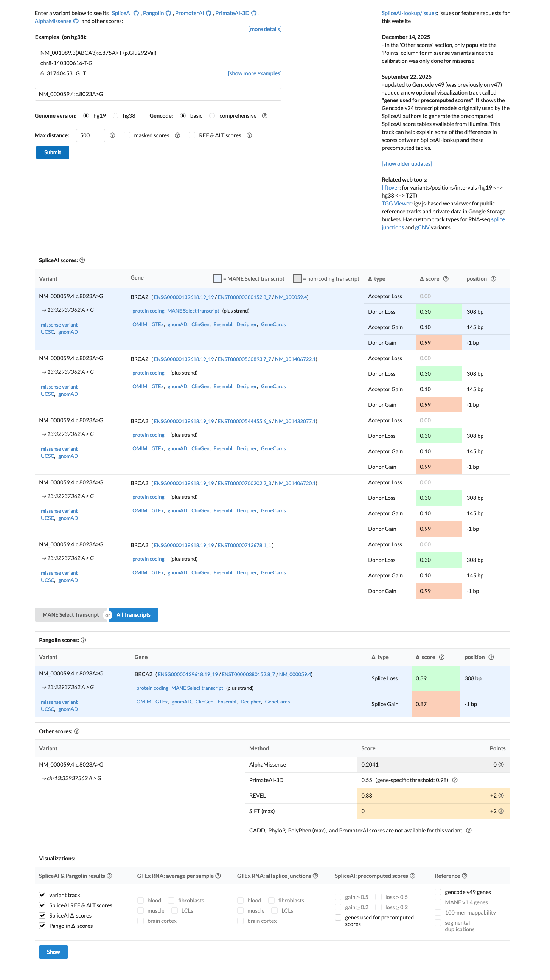Click the Reference column help icon
Viewport: 550px width, 980px height.
[465, 876]
